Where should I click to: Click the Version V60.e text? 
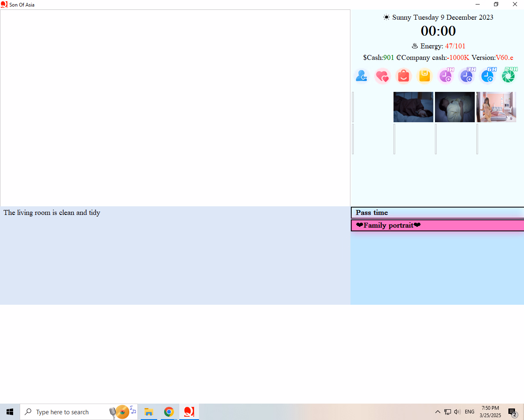click(x=492, y=57)
